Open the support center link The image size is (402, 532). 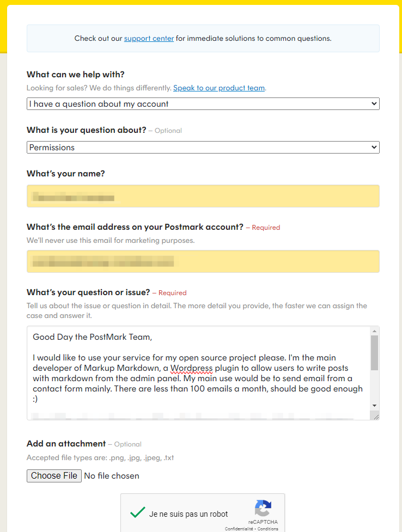tap(149, 39)
